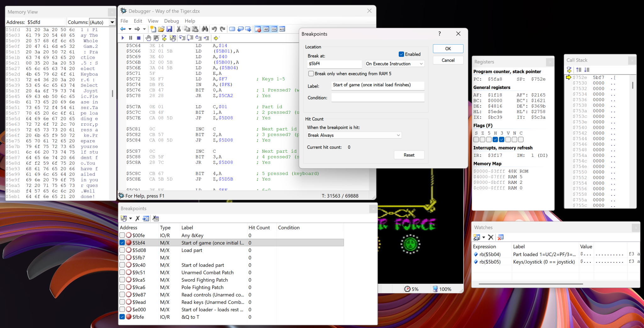Click the Find binoculars icon
Viewport: 644px width, 328px height.
point(205,29)
